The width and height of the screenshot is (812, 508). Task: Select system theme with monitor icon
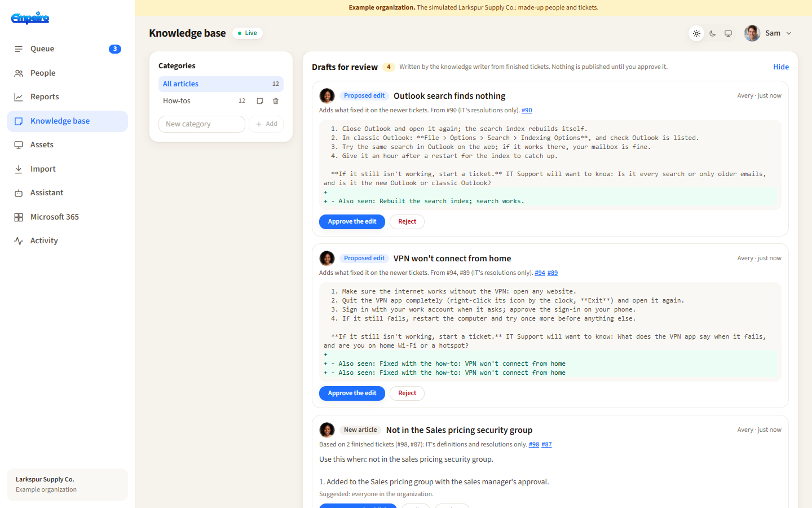point(729,34)
